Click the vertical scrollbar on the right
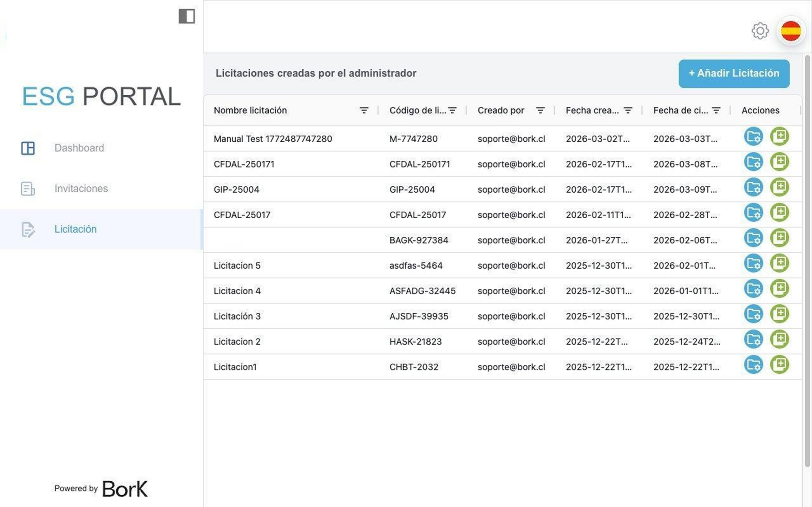 click(807, 261)
